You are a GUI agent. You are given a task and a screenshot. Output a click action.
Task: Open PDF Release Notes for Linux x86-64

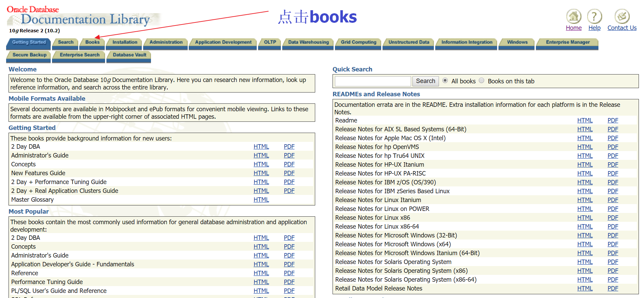click(x=613, y=227)
